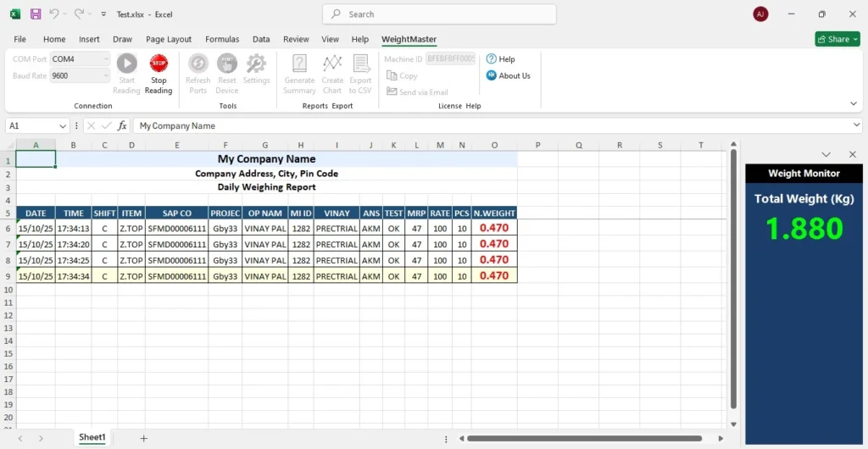Switch to the Insert ribbon tab

89,39
